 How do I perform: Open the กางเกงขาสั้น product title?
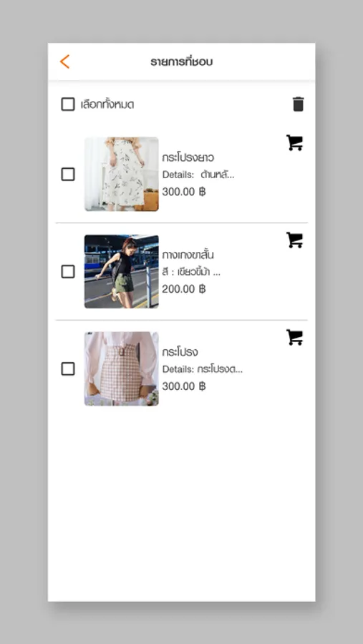point(188,255)
